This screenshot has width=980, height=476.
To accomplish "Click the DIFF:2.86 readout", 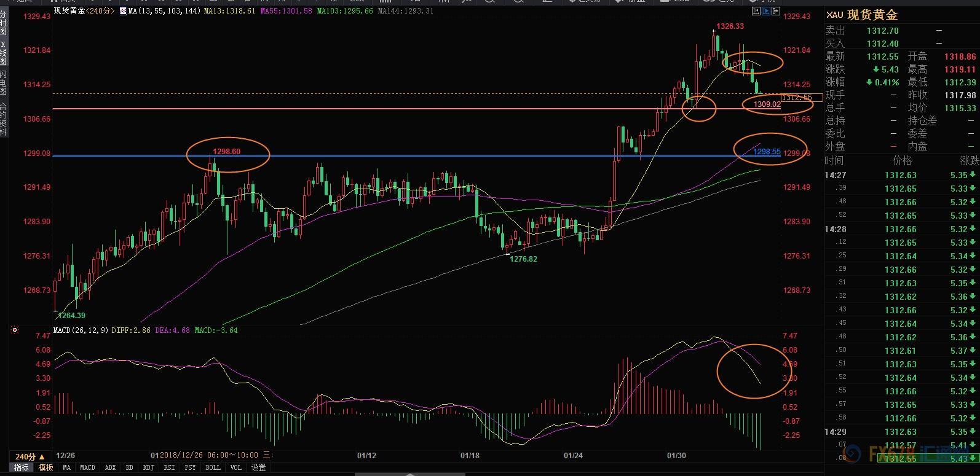I will (x=131, y=330).
